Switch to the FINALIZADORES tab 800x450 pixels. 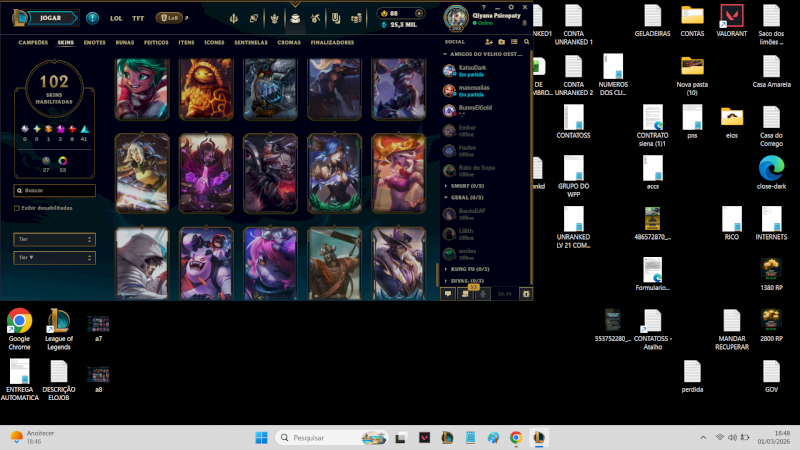[332, 42]
